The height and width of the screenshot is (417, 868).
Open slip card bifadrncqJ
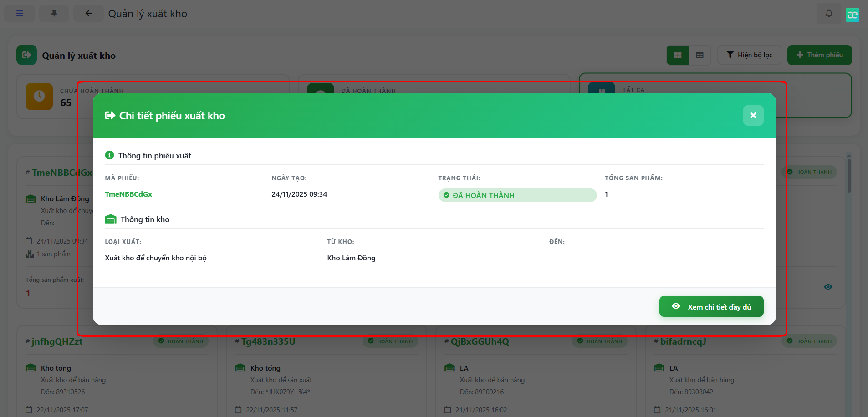683,341
